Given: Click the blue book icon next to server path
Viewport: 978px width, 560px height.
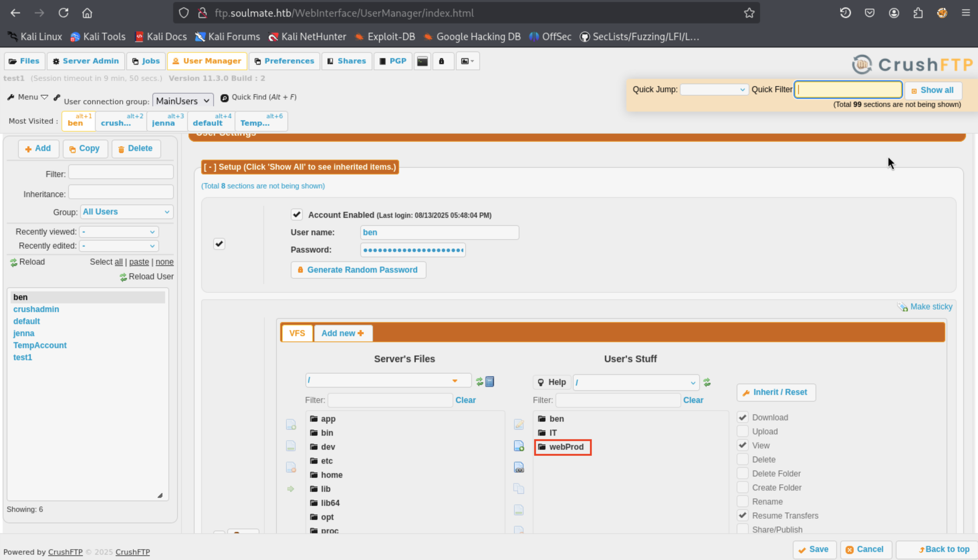Looking at the screenshot, I should pyautogui.click(x=489, y=382).
